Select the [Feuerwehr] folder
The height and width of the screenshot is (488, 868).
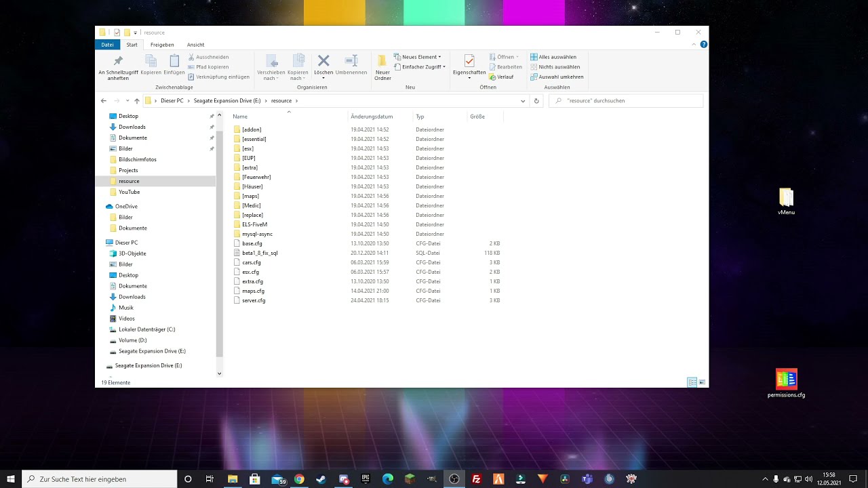(256, 177)
